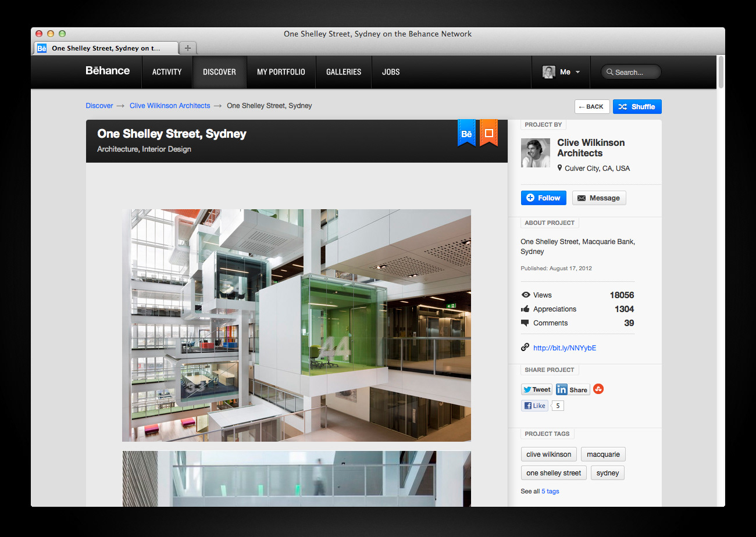The width and height of the screenshot is (756, 537).
Task: Click the Discover breadcrumb link
Action: coord(99,106)
